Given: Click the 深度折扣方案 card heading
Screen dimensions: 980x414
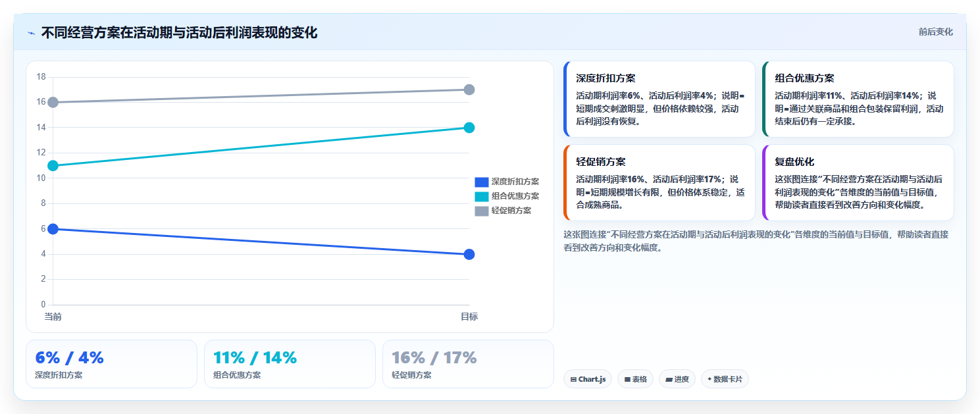Looking at the screenshot, I should [606, 78].
